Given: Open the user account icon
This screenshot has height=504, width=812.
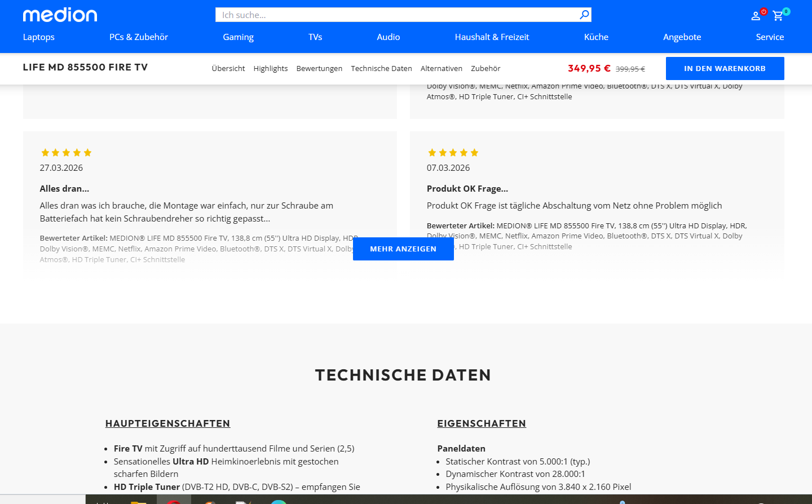Looking at the screenshot, I should tap(756, 16).
